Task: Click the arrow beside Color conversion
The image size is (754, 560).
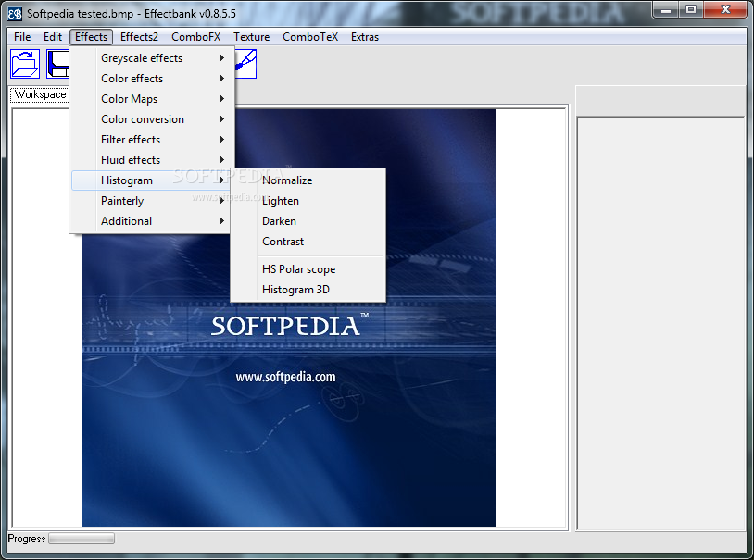Action: click(x=222, y=119)
